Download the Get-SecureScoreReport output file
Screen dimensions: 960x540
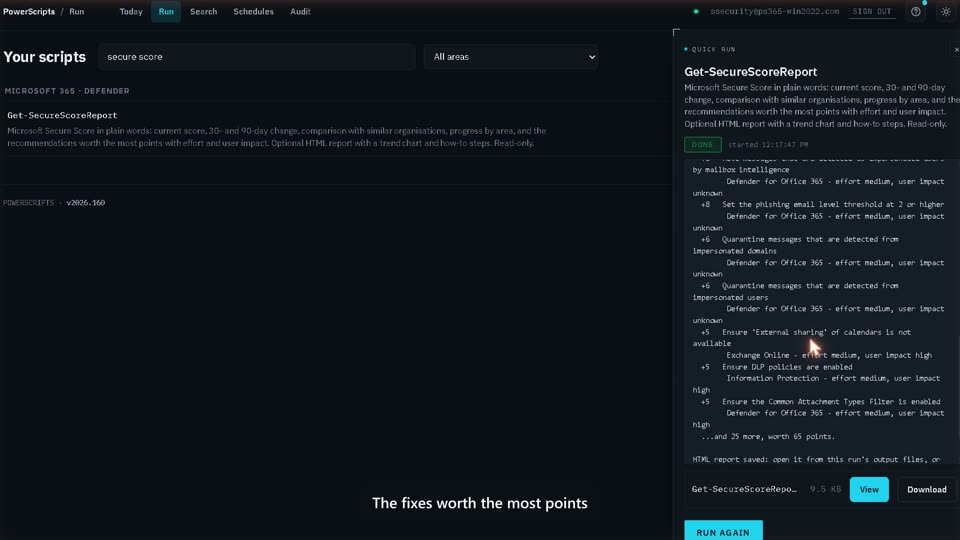(926, 489)
